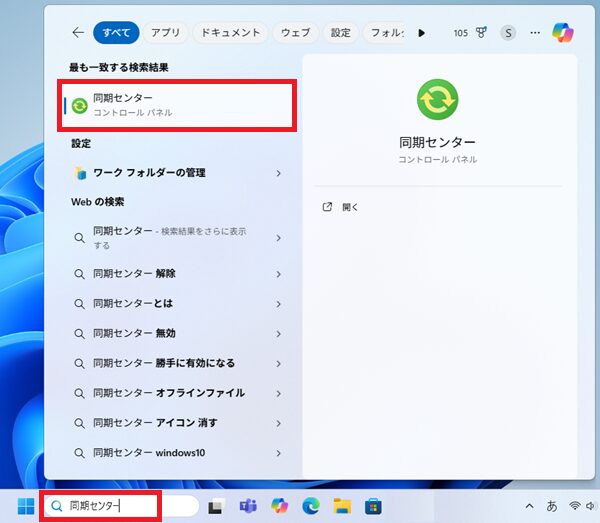600x523 pixels.
Task: Expand chevron for 検索結果をさらに表示する
Action: [x=279, y=238]
